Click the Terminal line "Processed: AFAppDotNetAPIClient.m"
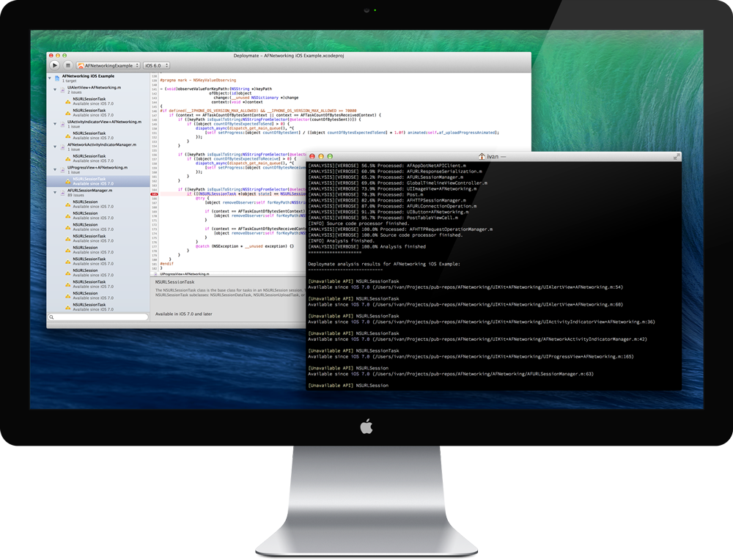This screenshot has width=733, height=560. [x=387, y=166]
